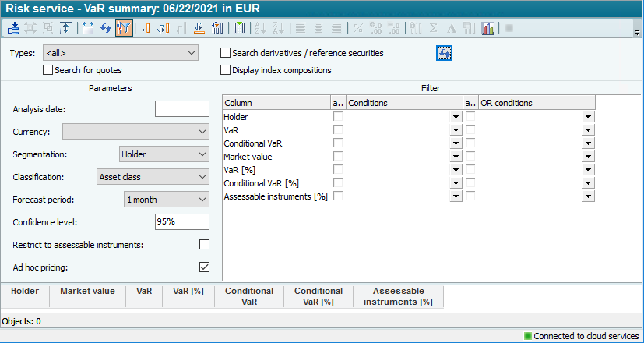Open the Classification dropdown showing Asset class
The image size is (644, 343).
pyautogui.click(x=152, y=177)
